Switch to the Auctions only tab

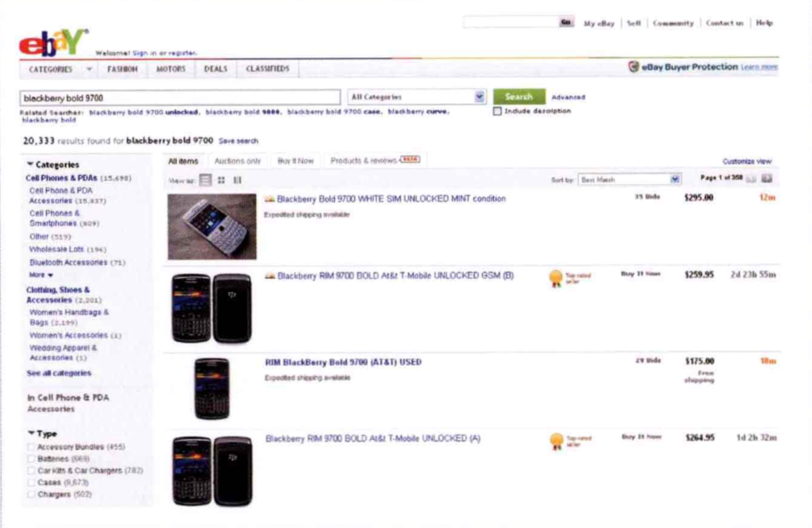click(x=238, y=160)
